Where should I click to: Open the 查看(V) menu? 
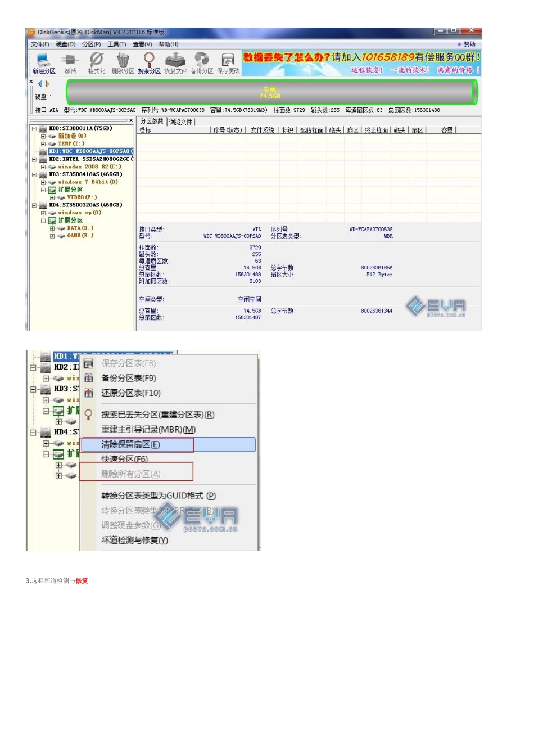pyautogui.click(x=142, y=44)
